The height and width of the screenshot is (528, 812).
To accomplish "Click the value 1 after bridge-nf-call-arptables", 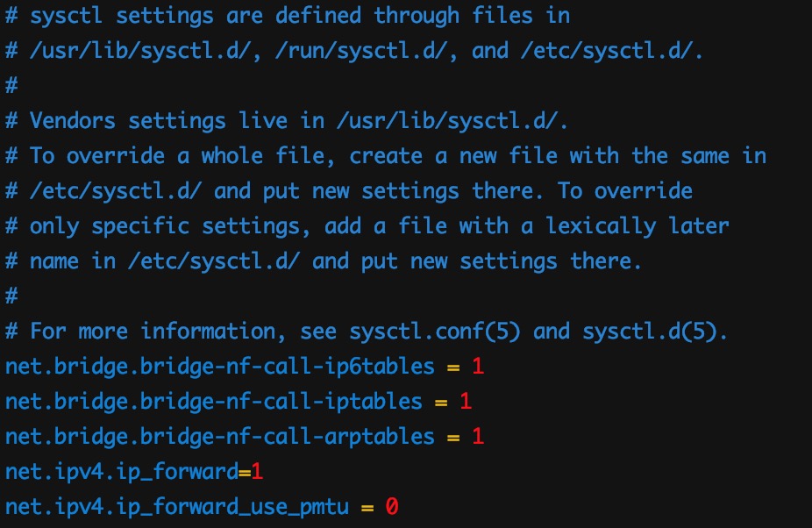I will click(478, 436).
